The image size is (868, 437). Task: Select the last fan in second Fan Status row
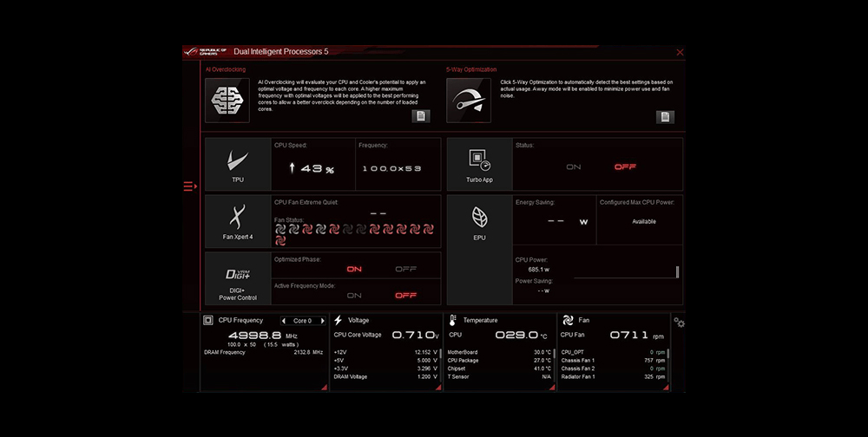click(280, 241)
